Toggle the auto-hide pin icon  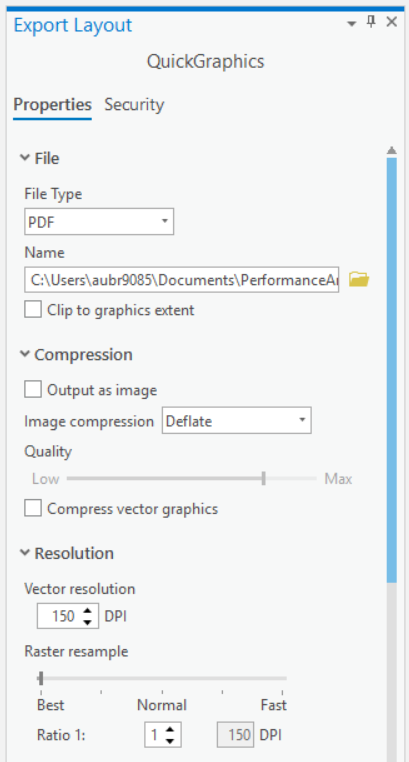[x=371, y=22]
